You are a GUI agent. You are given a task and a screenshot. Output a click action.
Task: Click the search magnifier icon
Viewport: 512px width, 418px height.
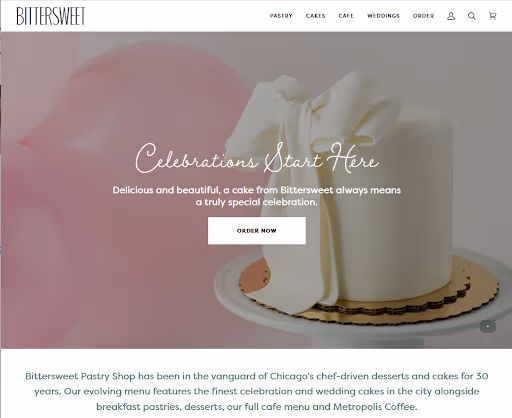pos(472,16)
